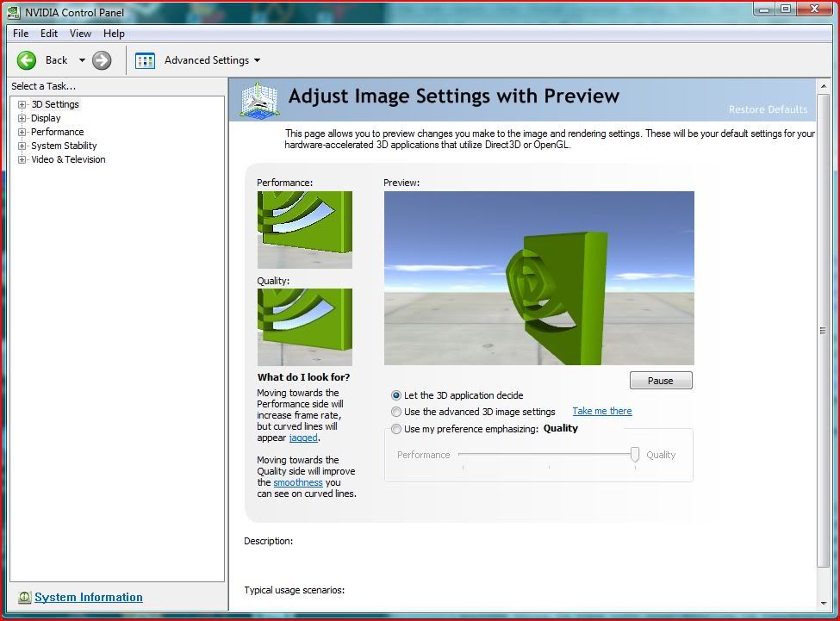Image resolution: width=840 pixels, height=621 pixels.
Task: Select the System Stability tree label
Action: tap(64, 146)
